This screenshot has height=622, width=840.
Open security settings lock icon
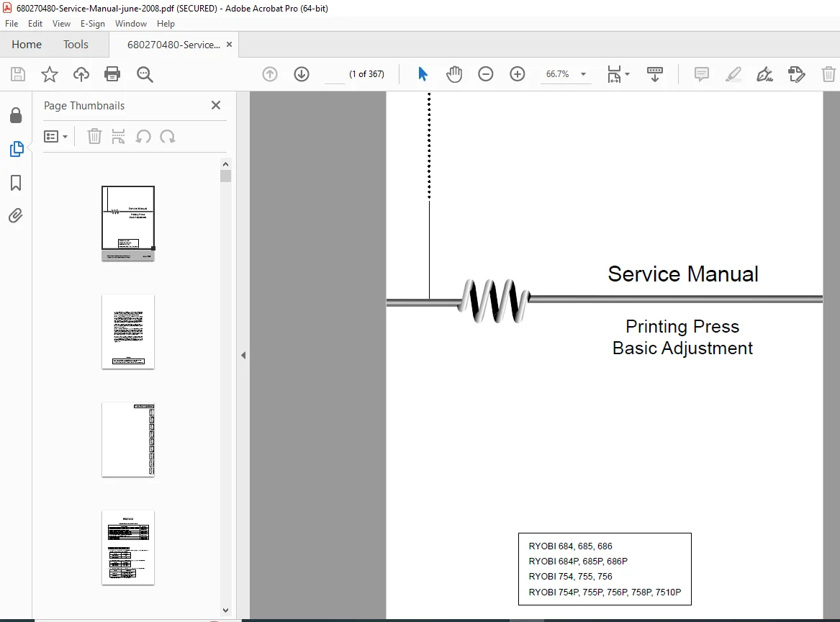[16, 115]
